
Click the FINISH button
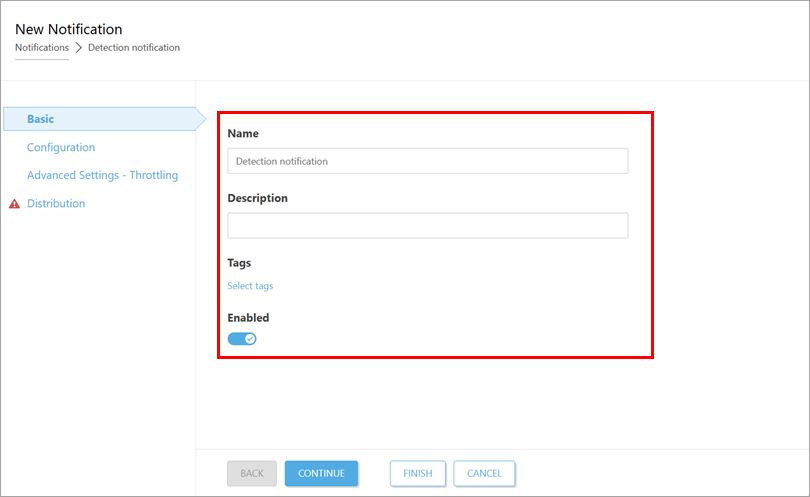(417, 473)
